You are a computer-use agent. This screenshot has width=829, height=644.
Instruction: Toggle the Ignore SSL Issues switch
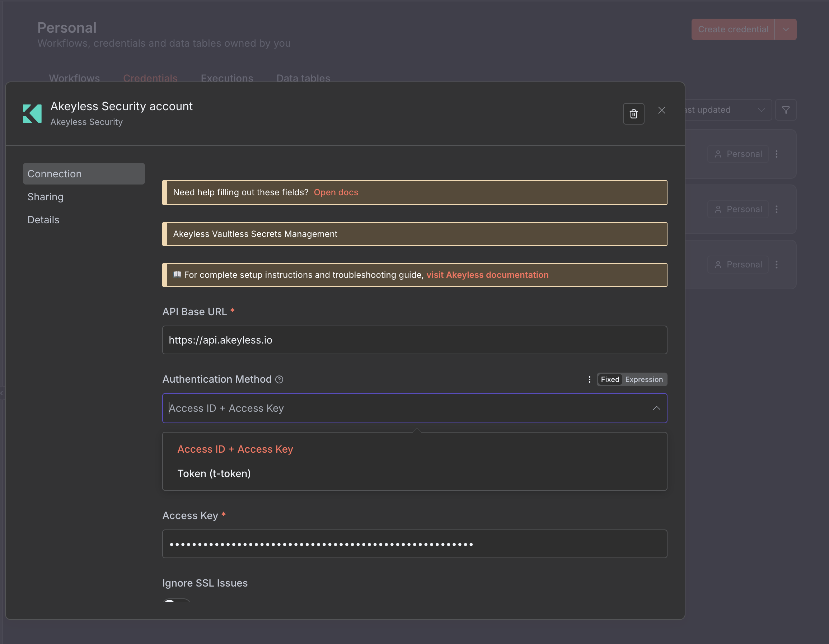[x=176, y=601]
